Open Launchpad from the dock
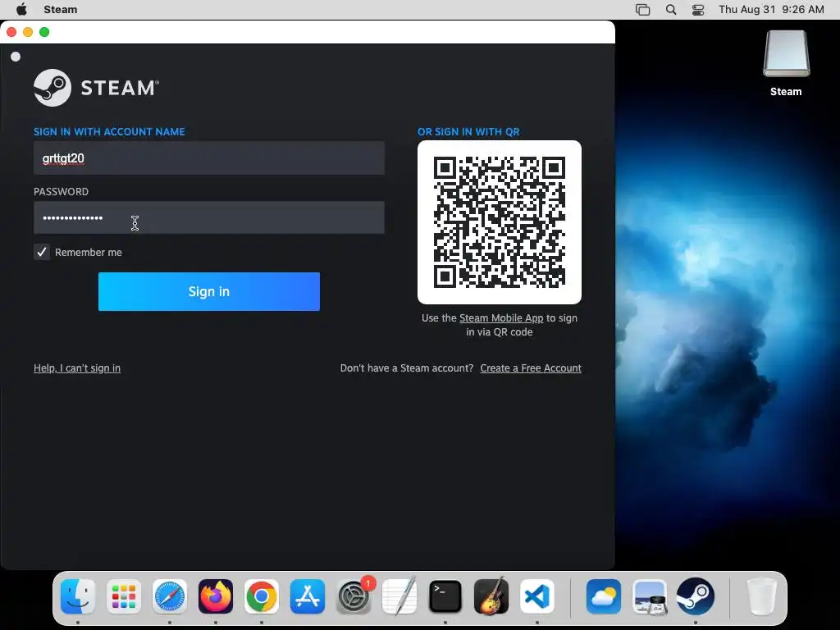 124,596
